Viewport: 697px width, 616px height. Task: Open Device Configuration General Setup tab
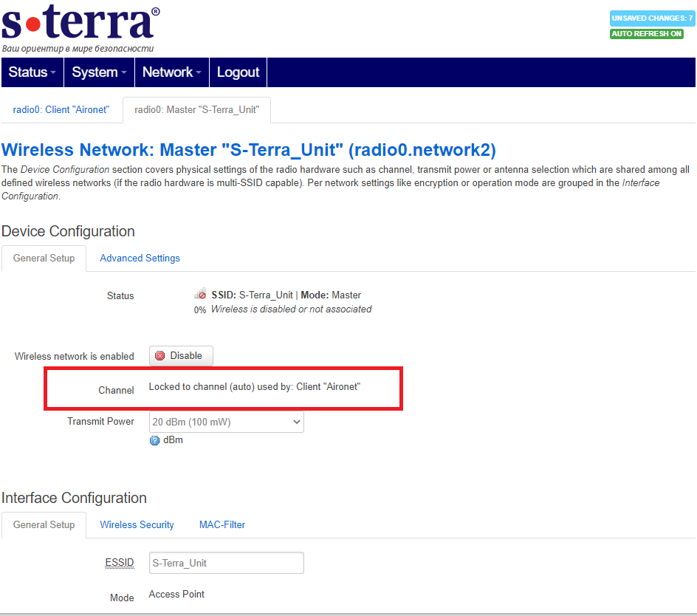tap(44, 259)
